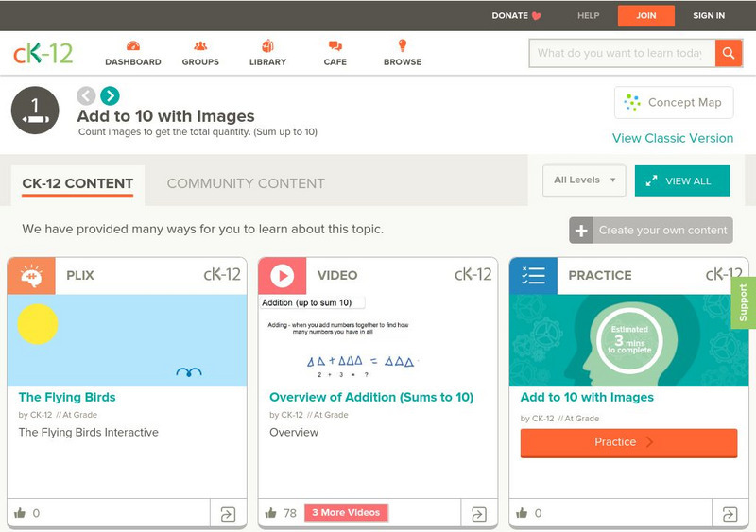Click the 'Add to 10 with Images' heading
The height and width of the screenshot is (532, 756).
coord(166,116)
